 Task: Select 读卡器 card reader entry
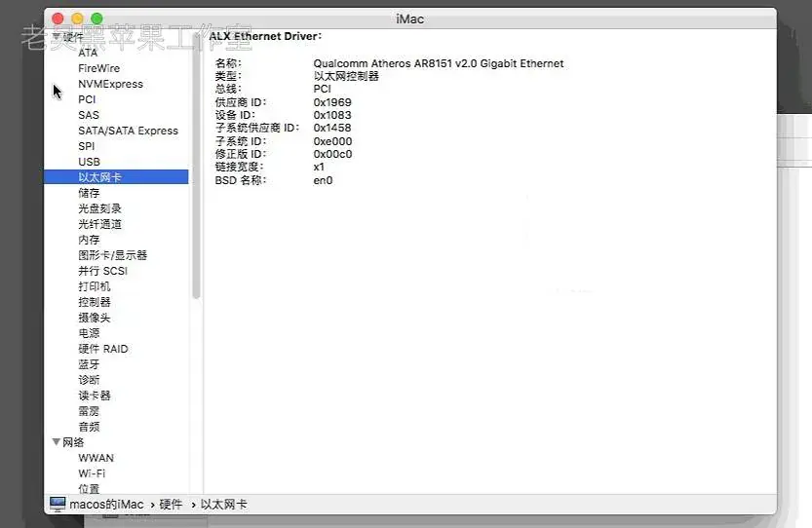tap(95, 396)
